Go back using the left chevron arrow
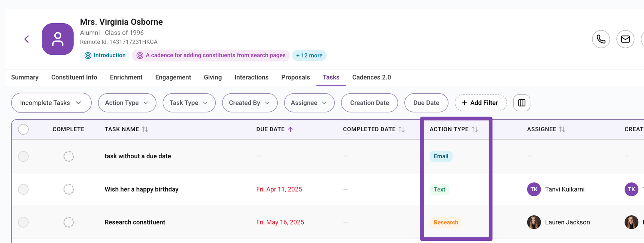The height and width of the screenshot is (243, 644). tap(27, 39)
